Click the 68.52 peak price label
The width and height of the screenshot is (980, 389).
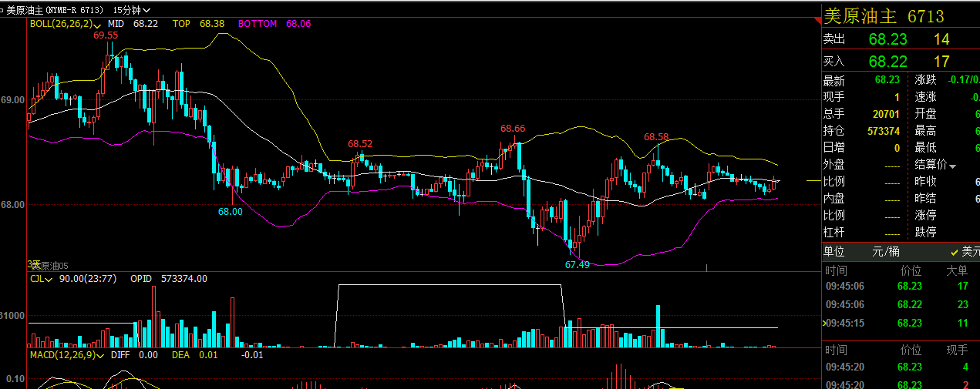click(359, 144)
